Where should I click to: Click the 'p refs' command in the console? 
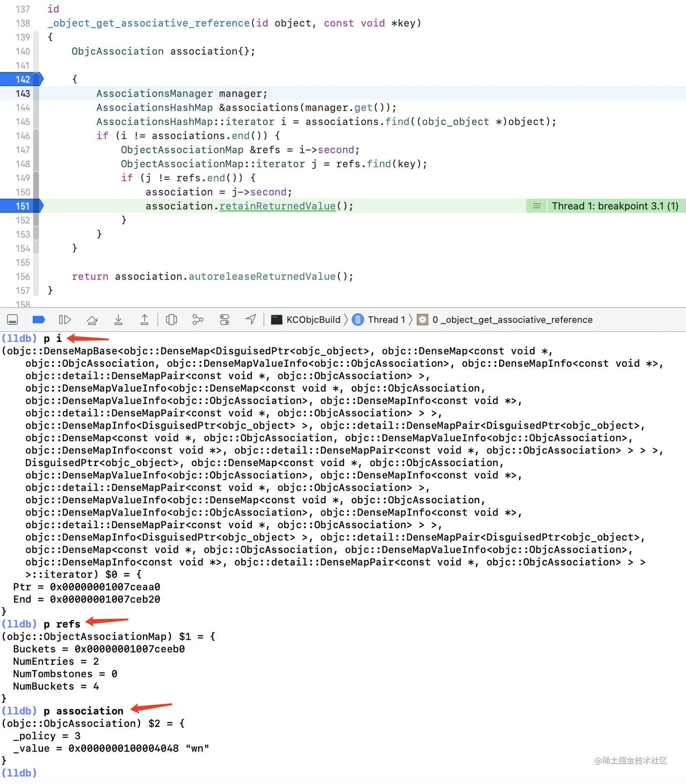click(62, 624)
